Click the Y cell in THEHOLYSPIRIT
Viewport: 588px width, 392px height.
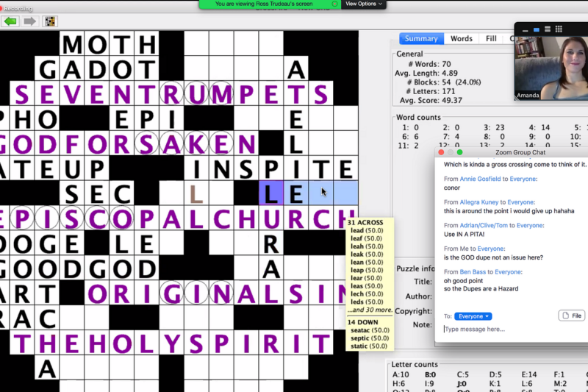(x=171, y=343)
